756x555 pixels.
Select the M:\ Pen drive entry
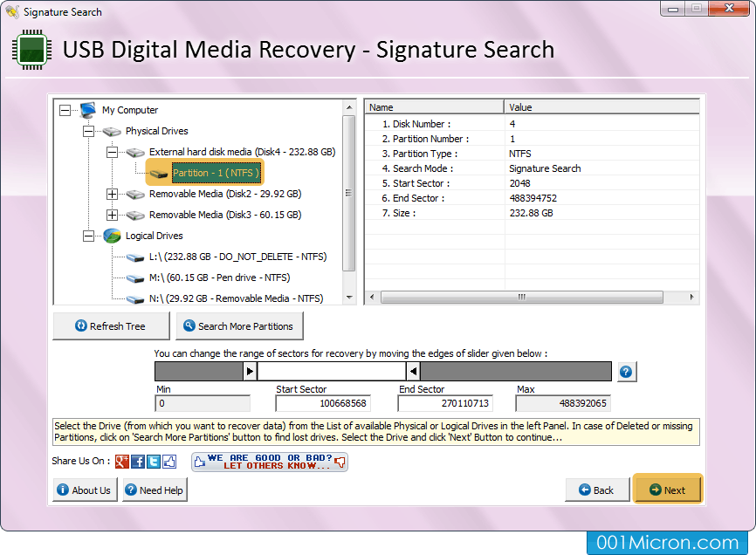pyautogui.click(x=218, y=277)
